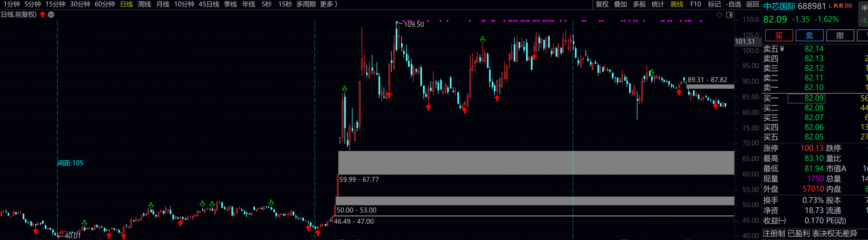Click the red up arrow beside 日线.前复权
868x240 pixels.
coord(43,15)
